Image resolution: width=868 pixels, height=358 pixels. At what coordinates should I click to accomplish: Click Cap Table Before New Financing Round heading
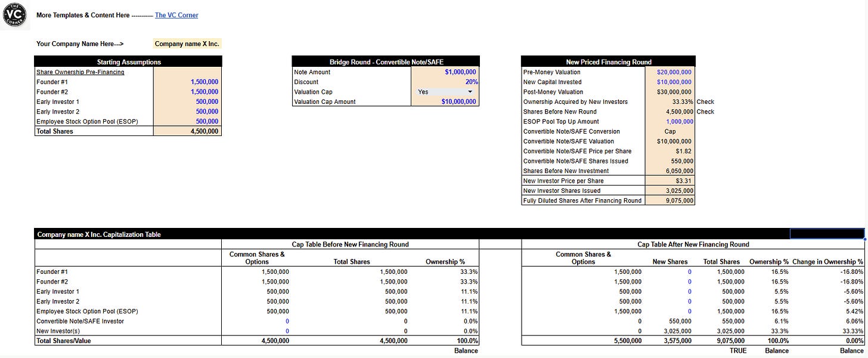tap(350, 244)
